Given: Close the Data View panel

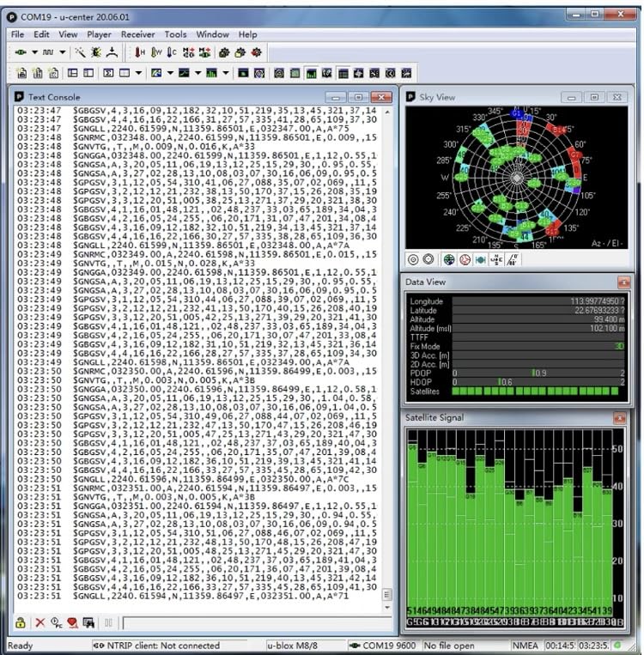Looking at the screenshot, I should [623, 282].
